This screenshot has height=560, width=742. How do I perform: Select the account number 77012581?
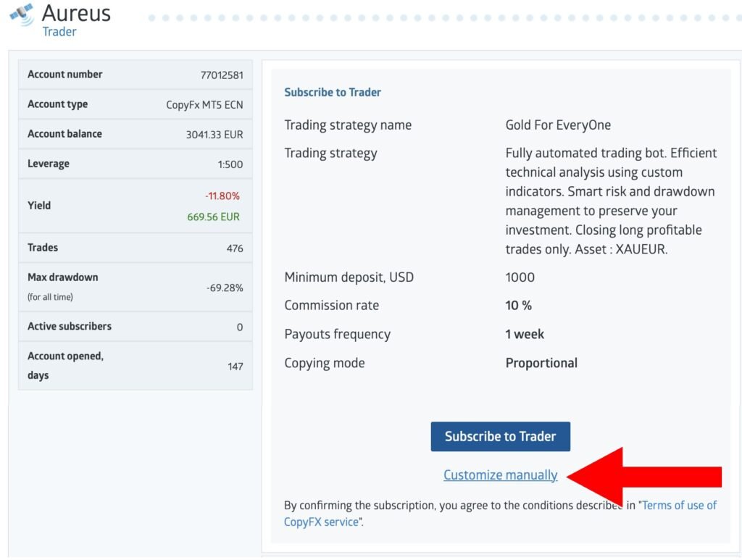(x=221, y=75)
